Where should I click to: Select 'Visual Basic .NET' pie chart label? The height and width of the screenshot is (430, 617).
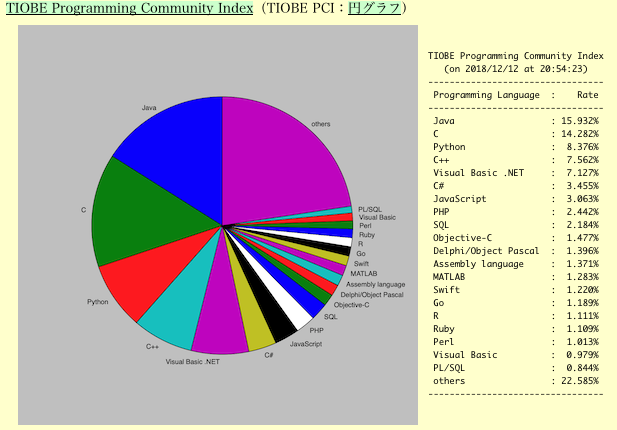[192, 362]
